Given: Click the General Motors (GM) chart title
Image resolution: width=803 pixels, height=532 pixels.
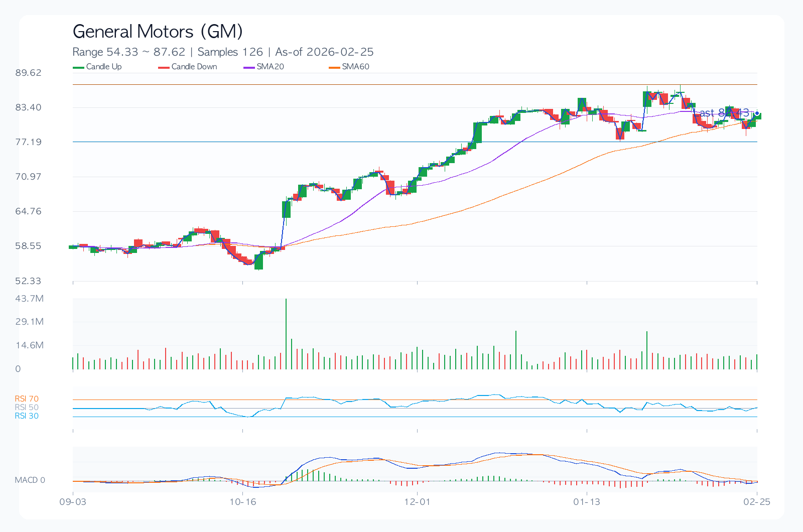Looking at the screenshot, I should (158, 32).
